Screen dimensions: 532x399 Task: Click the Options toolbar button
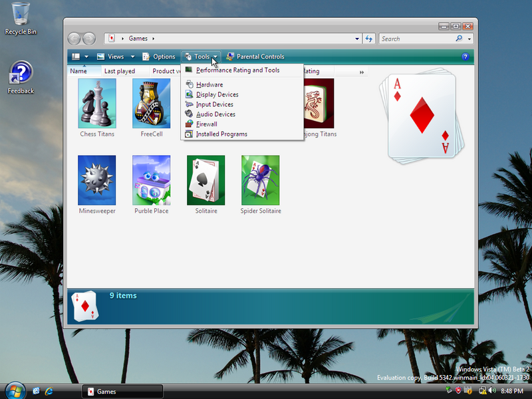coord(159,57)
